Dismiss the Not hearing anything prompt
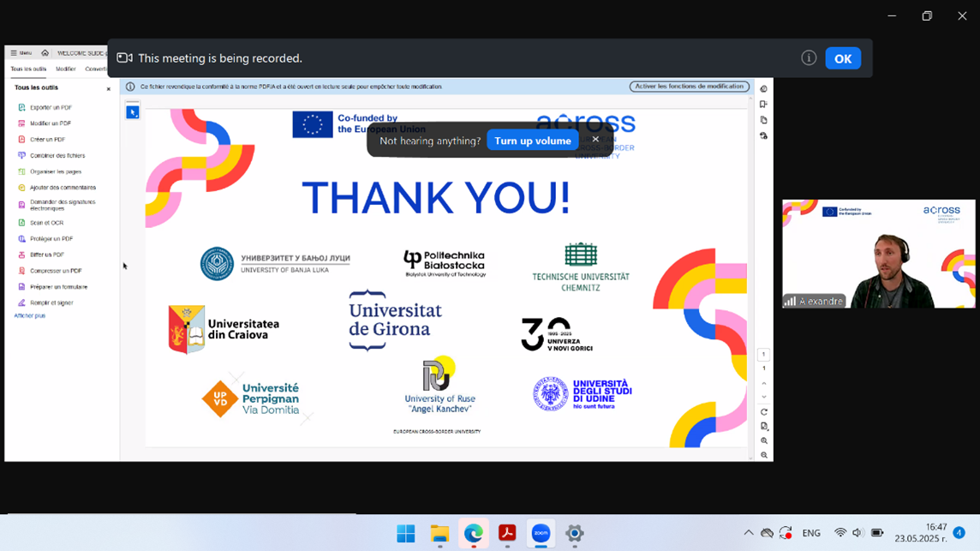This screenshot has height=551, width=980. [595, 140]
